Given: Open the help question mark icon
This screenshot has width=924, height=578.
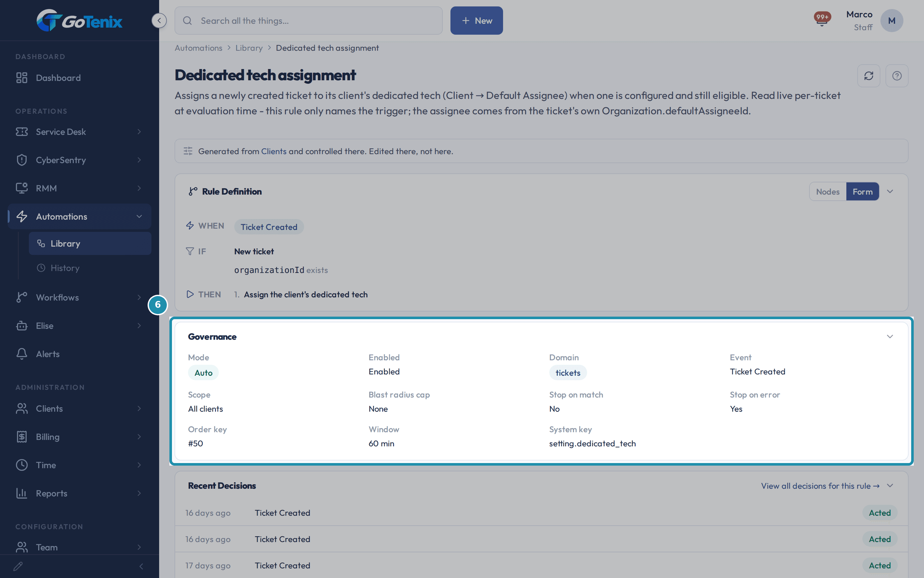Looking at the screenshot, I should point(897,76).
